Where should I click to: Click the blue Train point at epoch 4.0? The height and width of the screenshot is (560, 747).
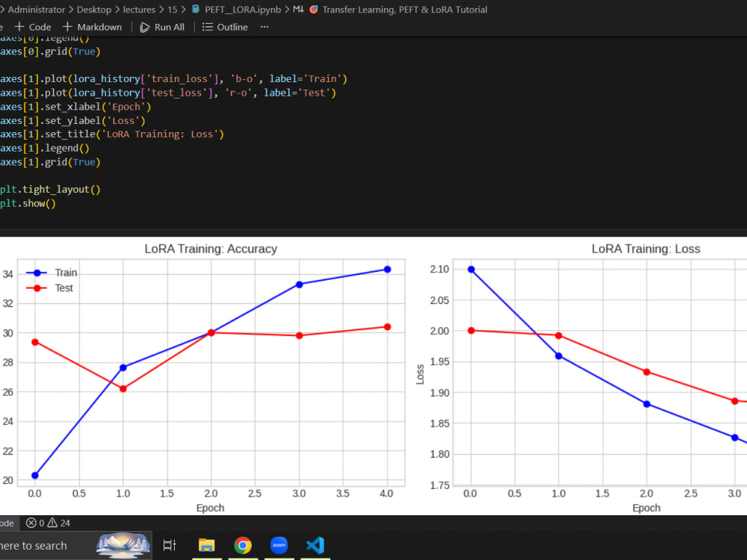tap(387, 270)
